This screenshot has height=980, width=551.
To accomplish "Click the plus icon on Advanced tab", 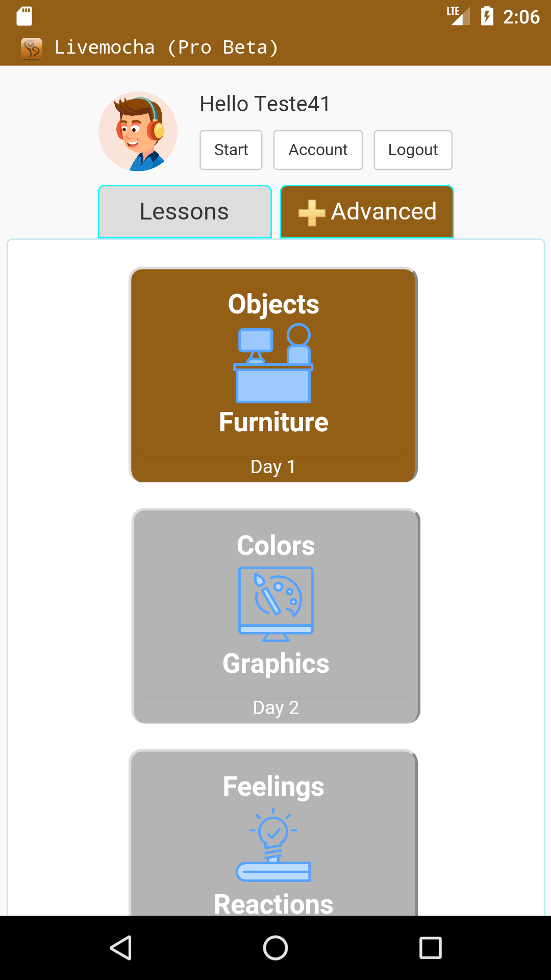I will coord(311,212).
